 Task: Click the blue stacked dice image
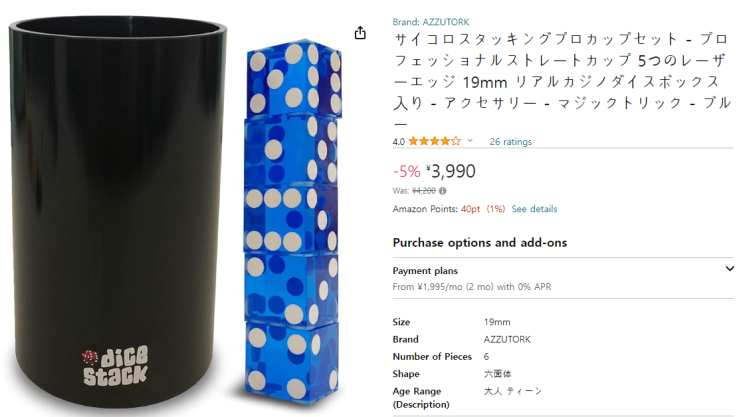click(292, 223)
